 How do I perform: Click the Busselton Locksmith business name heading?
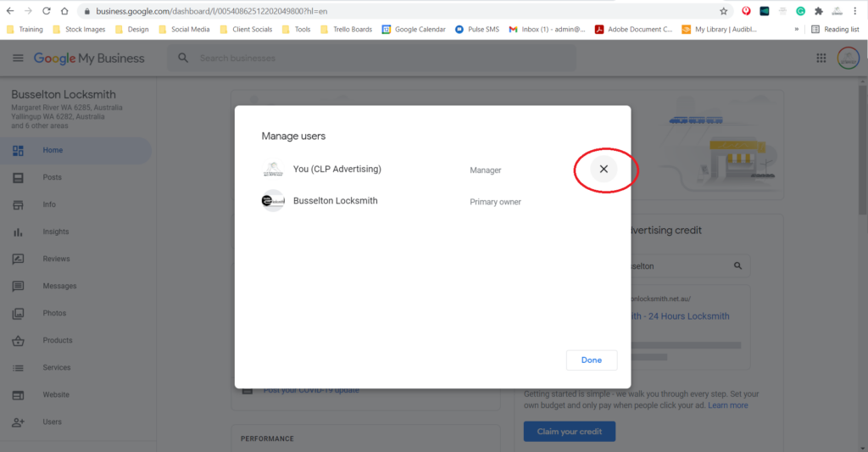(x=64, y=95)
